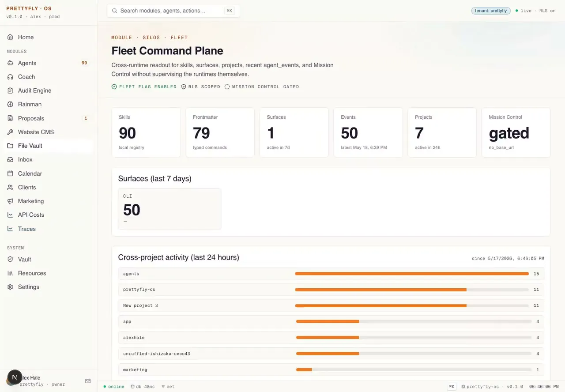Click the Frontmatter 79 stat card
The height and width of the screenshot is (392, 565).
(x=220, y=132)
